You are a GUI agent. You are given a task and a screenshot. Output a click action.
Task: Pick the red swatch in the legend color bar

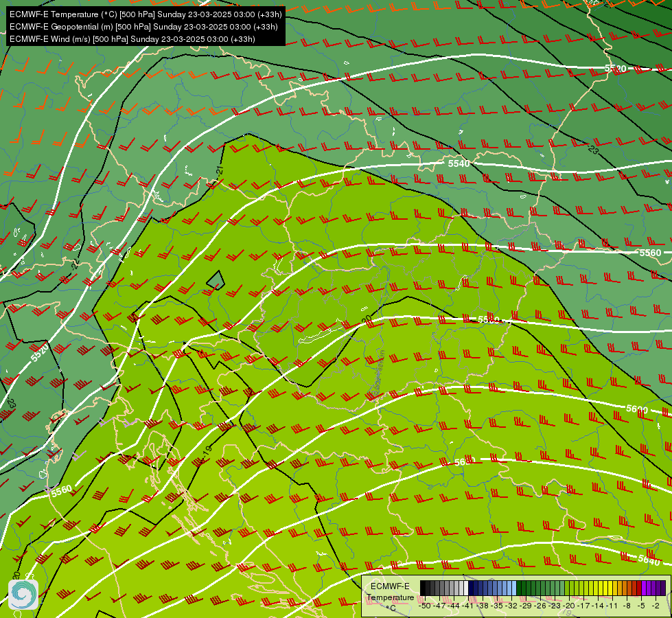(639, 588)
